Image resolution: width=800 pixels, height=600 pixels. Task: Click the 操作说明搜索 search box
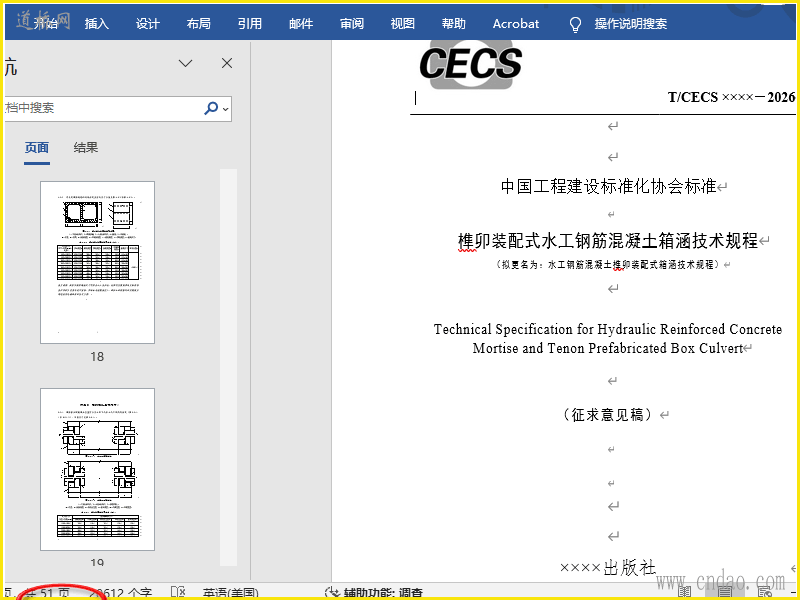(631, 23)
